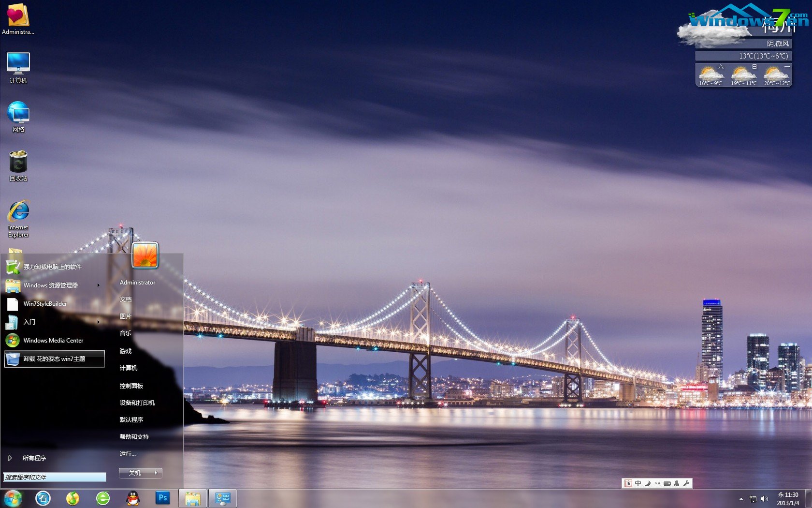Launch QQ penguin icon in taskbar
This screenshot has height=508, width=812.
133,498
